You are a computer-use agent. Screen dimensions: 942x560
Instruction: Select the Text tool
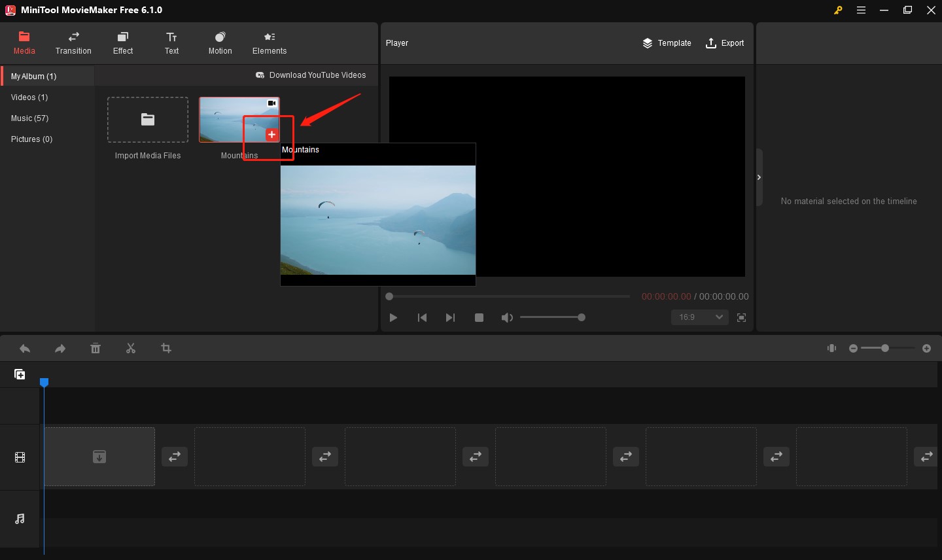(171, 43)
